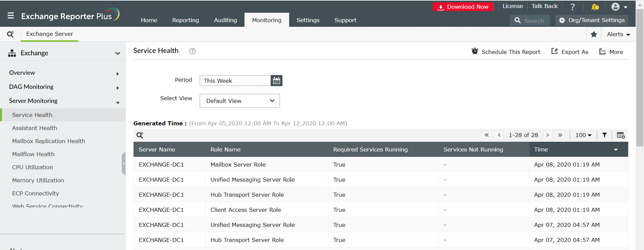
Task: Go to next results page
Action: coord(548,135)
